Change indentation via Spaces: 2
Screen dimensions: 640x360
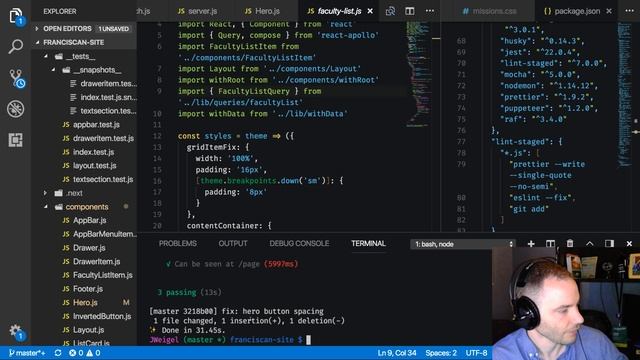441,353
